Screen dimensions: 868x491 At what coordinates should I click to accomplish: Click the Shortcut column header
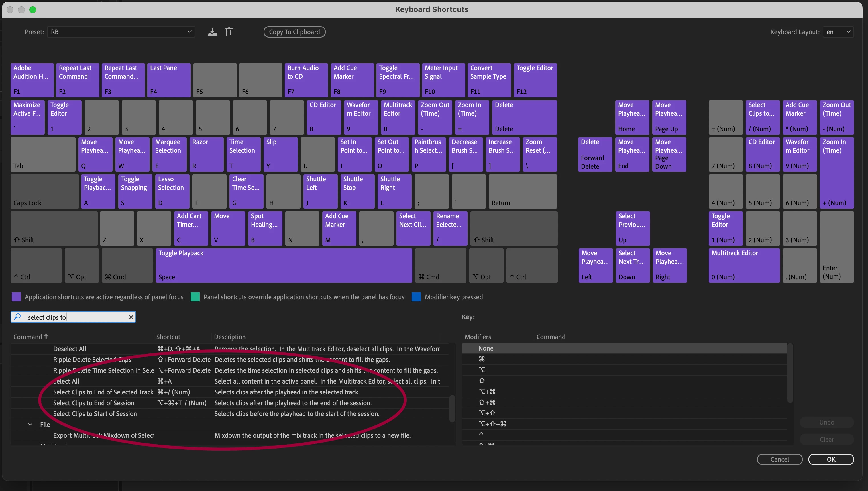[168, 337]
